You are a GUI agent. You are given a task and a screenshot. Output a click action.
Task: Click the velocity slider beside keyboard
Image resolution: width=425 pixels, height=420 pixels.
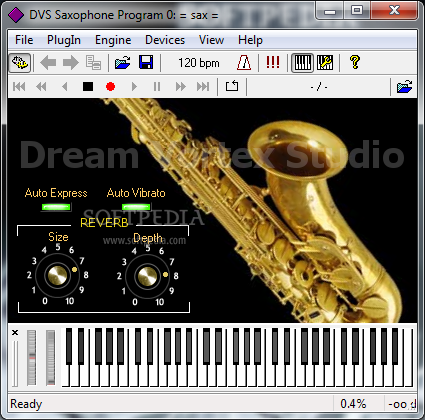pyautogui.click(x=15, y=363)
